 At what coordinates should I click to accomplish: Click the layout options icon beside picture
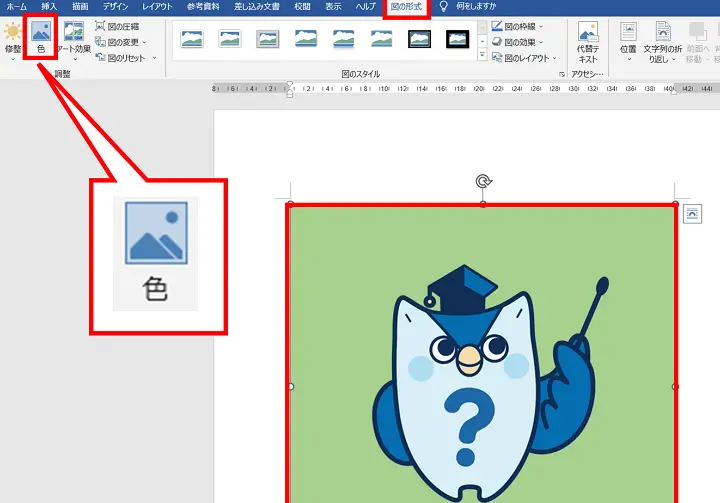(x=692, y=213)
